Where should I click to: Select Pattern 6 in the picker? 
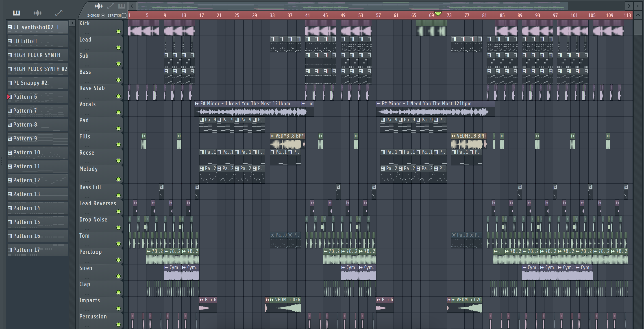coord(37,97)
